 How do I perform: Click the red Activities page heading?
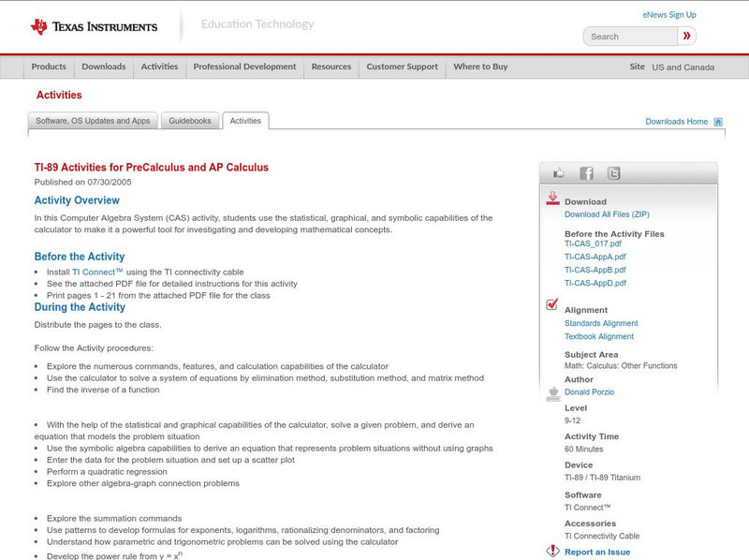[59, 96]
